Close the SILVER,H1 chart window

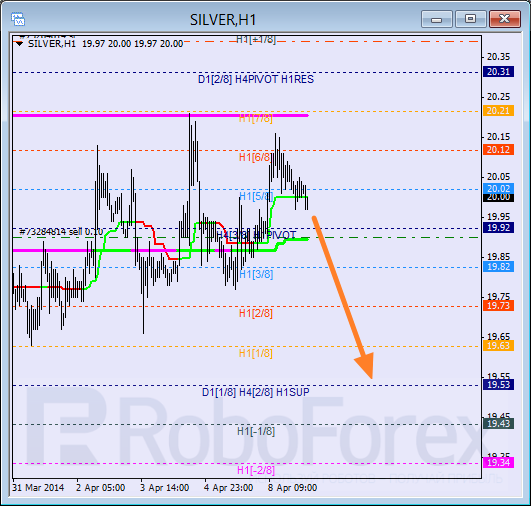pos(505,19)
